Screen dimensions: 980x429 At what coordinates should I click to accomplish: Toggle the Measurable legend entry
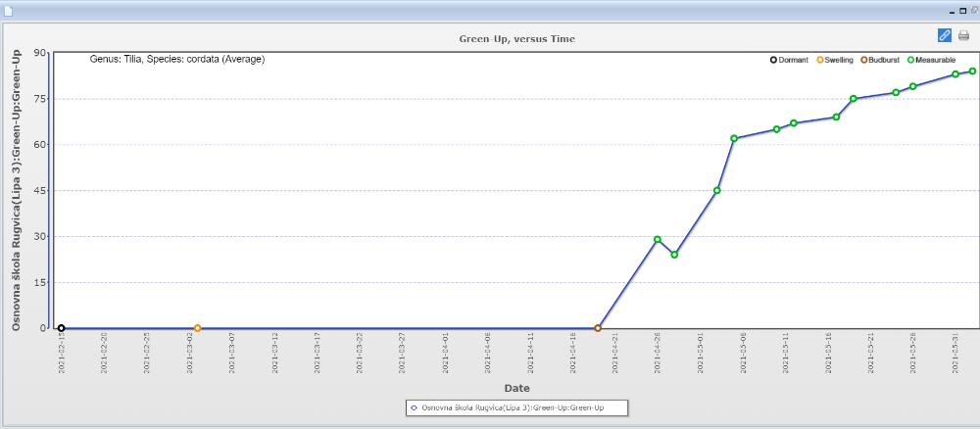(x=931, y=60)
